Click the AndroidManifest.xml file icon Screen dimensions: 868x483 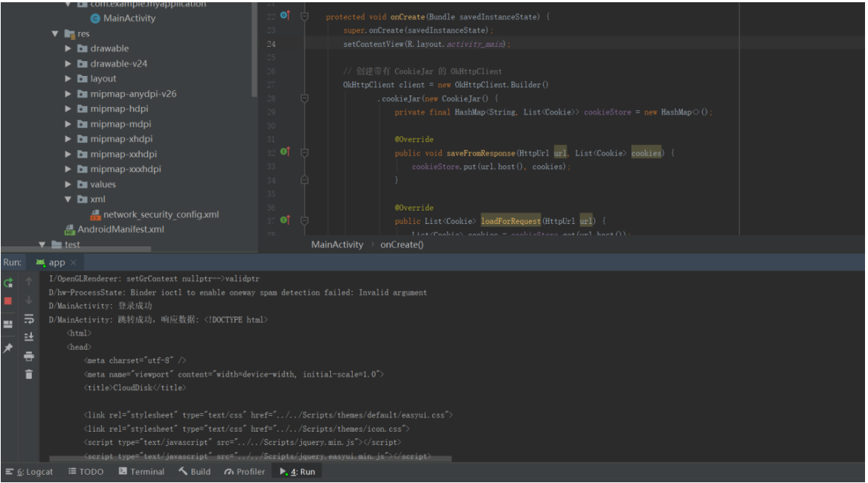click(x=70, y=229)
